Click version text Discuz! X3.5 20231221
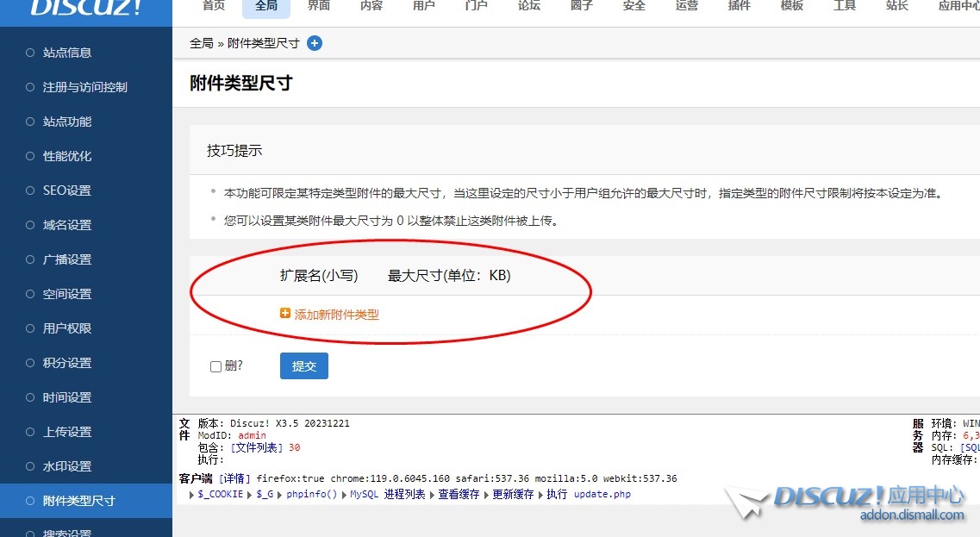This screenshot has width=980, height=537. [290, 423]
